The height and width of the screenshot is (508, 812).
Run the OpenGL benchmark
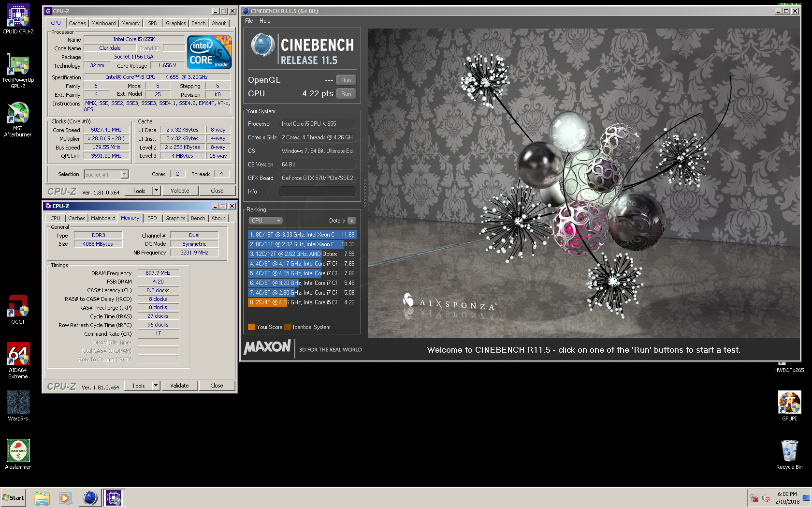(346, 80)
